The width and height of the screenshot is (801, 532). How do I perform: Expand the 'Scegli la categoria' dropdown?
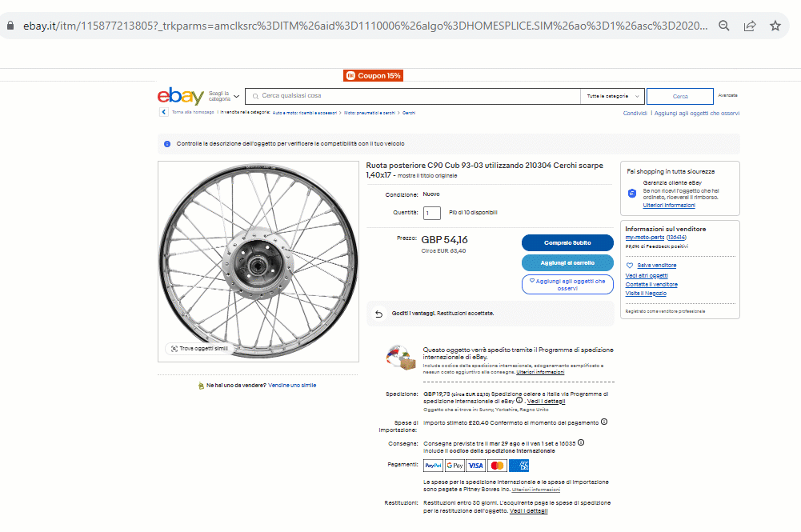[224, 96]
